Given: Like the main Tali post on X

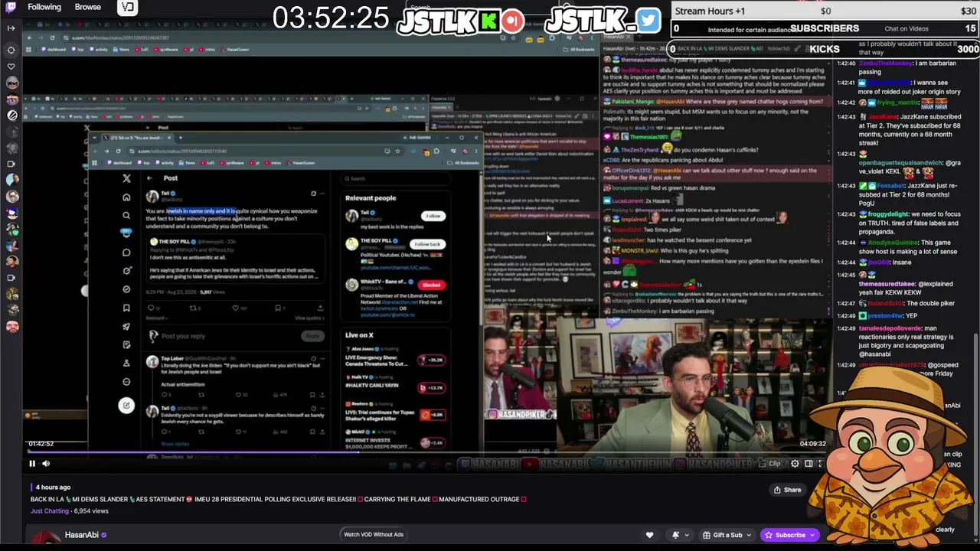Looking at the screenshot, I should tap(237, 308).
